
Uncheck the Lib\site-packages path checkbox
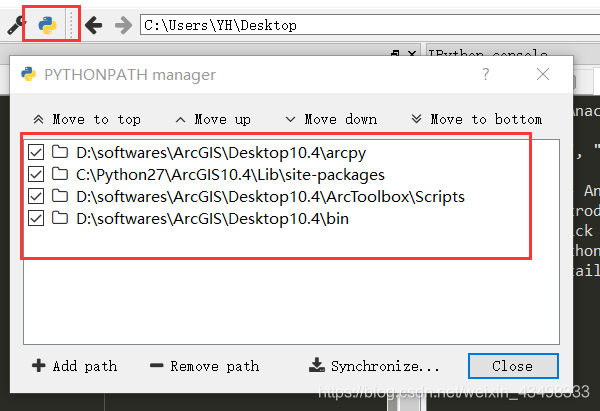coord(36,174)
